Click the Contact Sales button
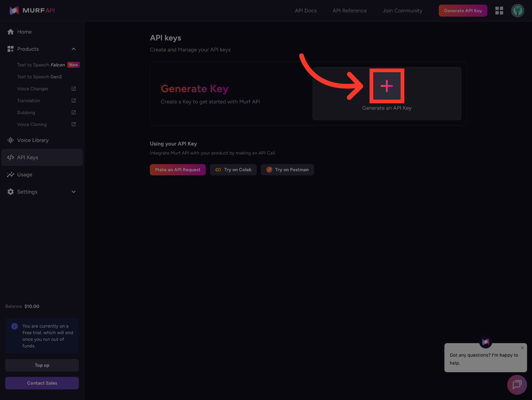The height and width of the screenshot is (400, 532). tap(42, 383)
